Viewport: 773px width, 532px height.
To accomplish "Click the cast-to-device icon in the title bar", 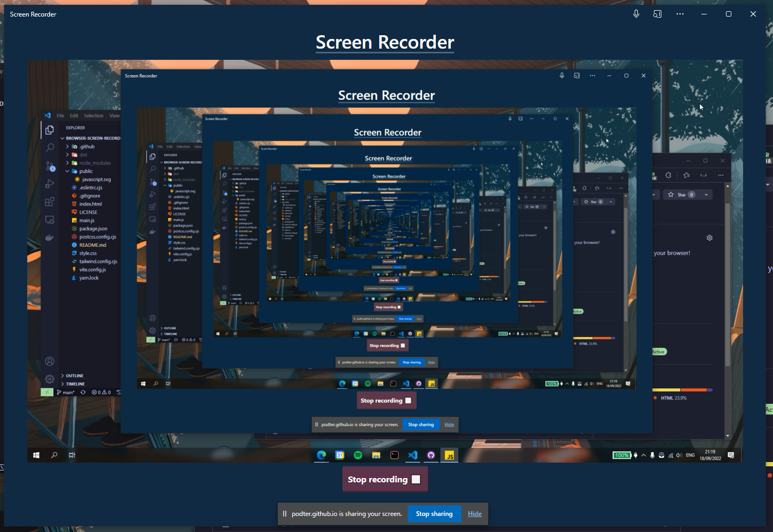I will pyautogui.click(x=658, y=14).
